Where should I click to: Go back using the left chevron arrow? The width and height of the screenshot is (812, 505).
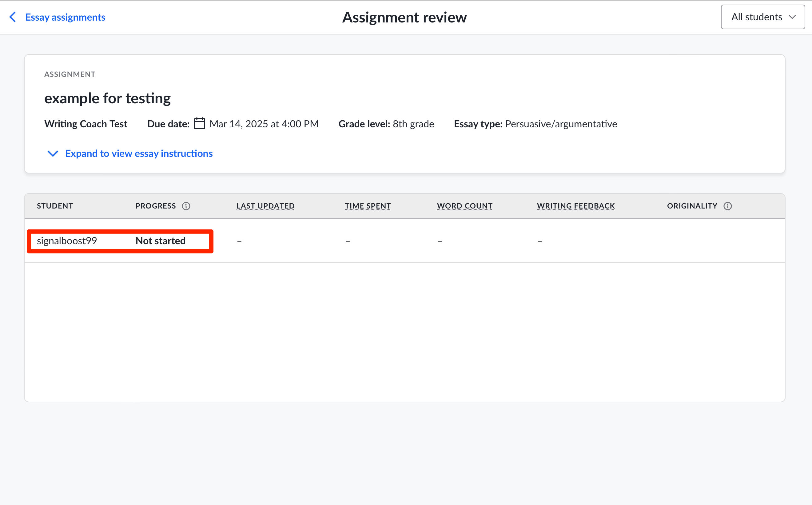point(13,17)
